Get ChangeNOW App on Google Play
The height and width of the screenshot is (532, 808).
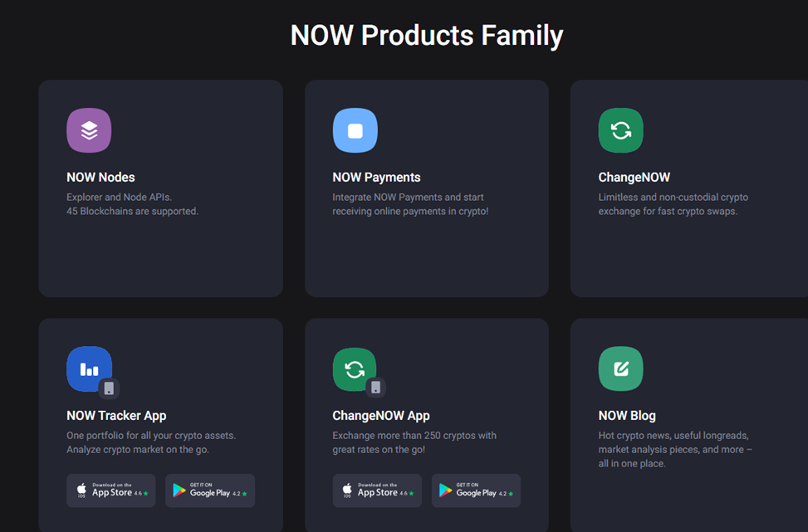[476, 491]
